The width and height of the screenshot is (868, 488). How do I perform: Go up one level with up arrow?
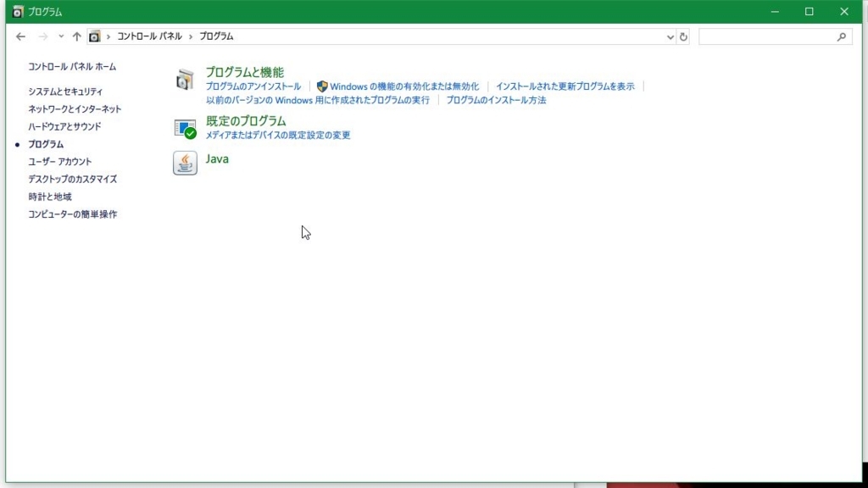[x=76, y=36]
